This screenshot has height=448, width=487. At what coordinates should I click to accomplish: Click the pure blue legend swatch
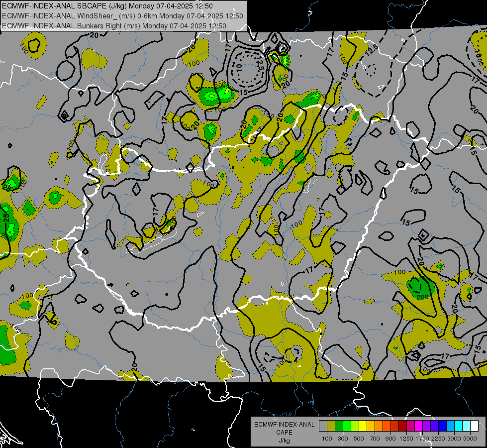tap(443, 426)
